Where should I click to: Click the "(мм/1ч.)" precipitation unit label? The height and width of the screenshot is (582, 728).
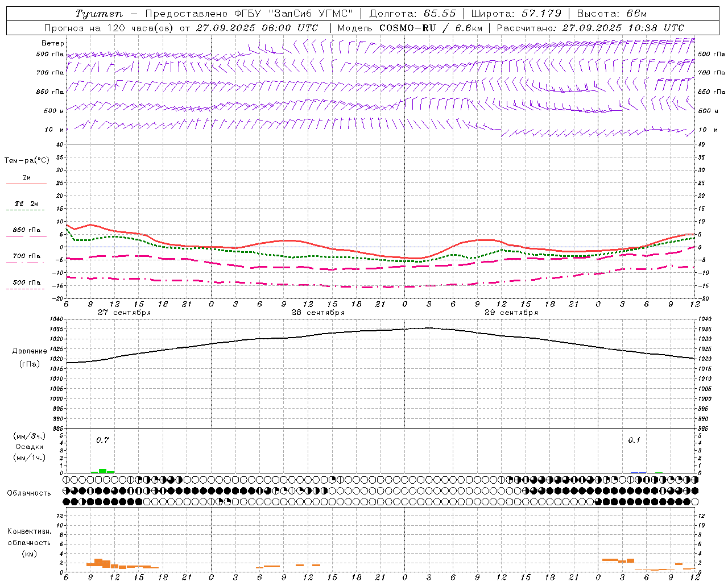pos(30,458)
